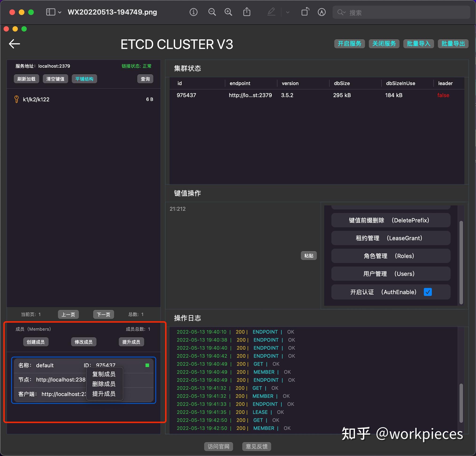
Task: Toggle the sidebar icon in the title bar
Action: 50,12
